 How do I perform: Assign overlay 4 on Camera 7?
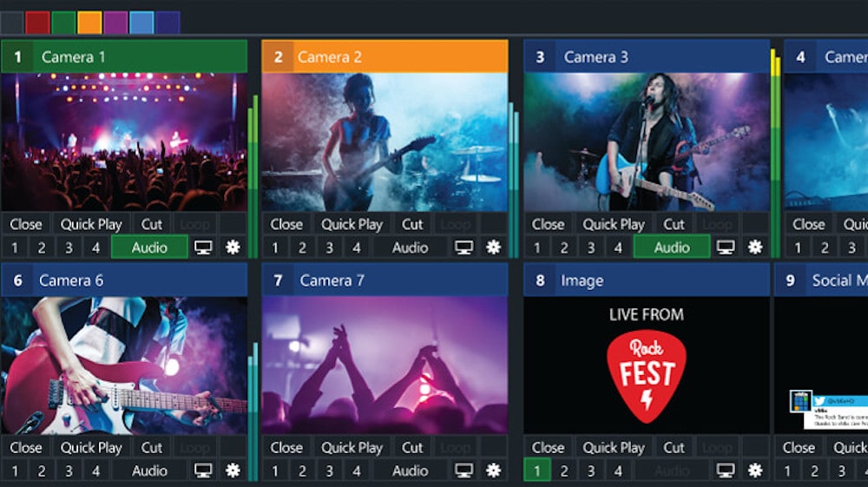pos(356,471)
